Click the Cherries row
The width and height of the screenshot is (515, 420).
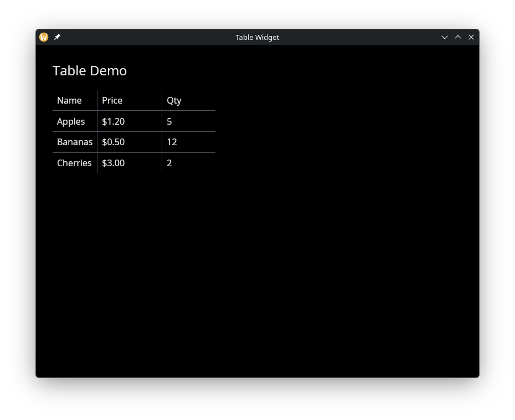(74, 163)
